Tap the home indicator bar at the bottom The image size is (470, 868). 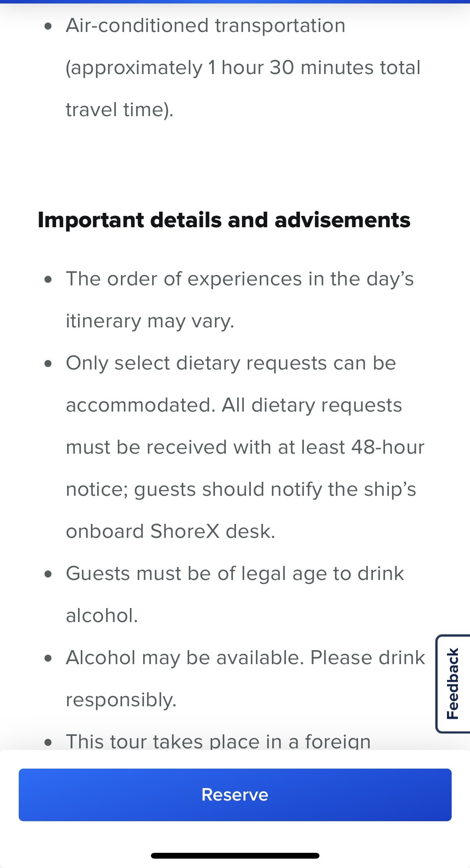235,856
